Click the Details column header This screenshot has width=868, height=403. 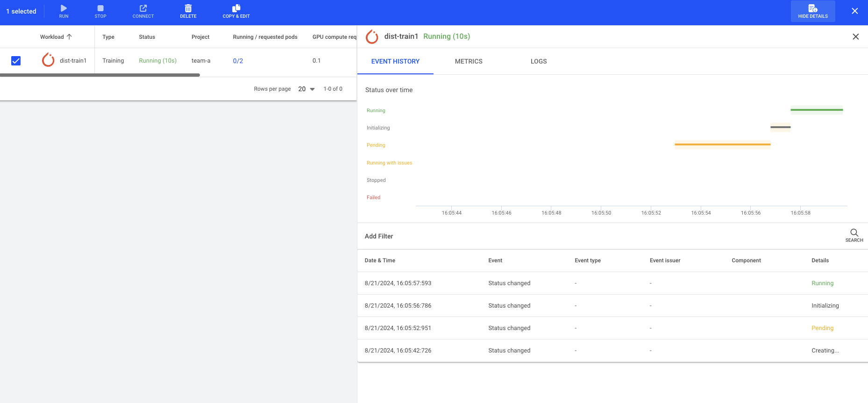tap(820, 260)
